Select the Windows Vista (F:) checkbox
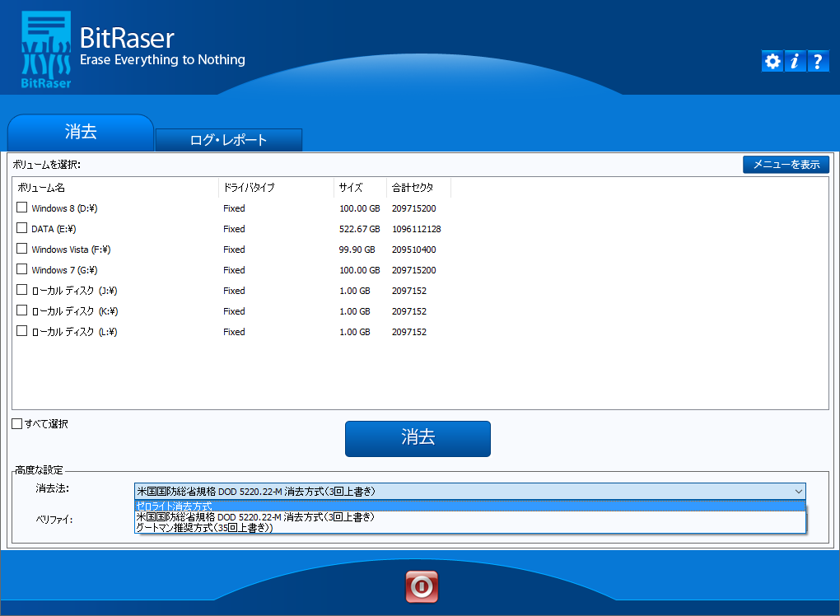Screen dimensions: 840x616 tap(22, 249)
